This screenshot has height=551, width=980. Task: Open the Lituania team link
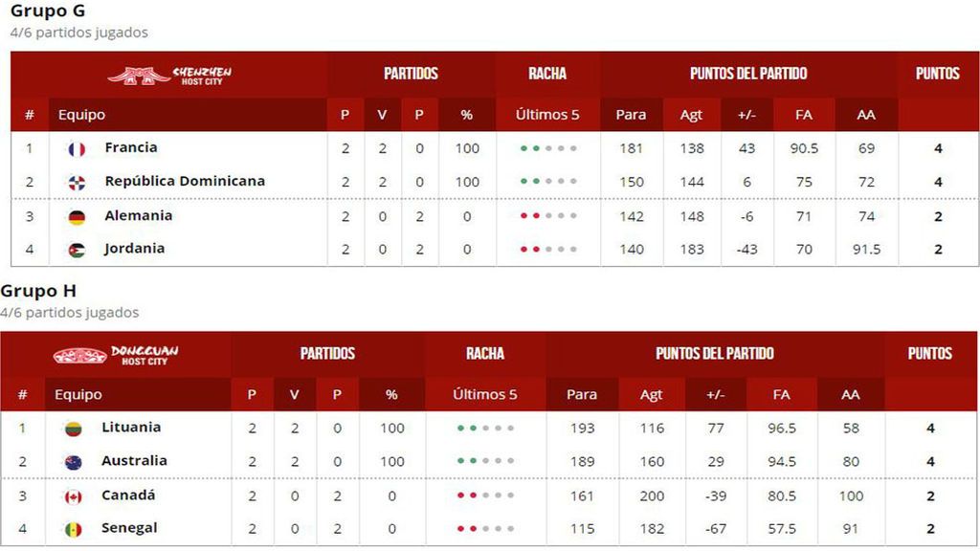(x=131, y=427)
